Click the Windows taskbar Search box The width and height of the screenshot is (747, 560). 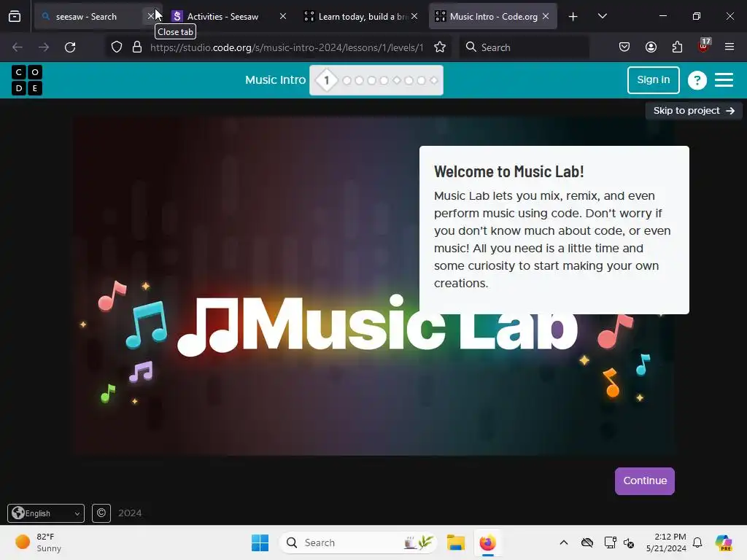(x=357, y=542)
